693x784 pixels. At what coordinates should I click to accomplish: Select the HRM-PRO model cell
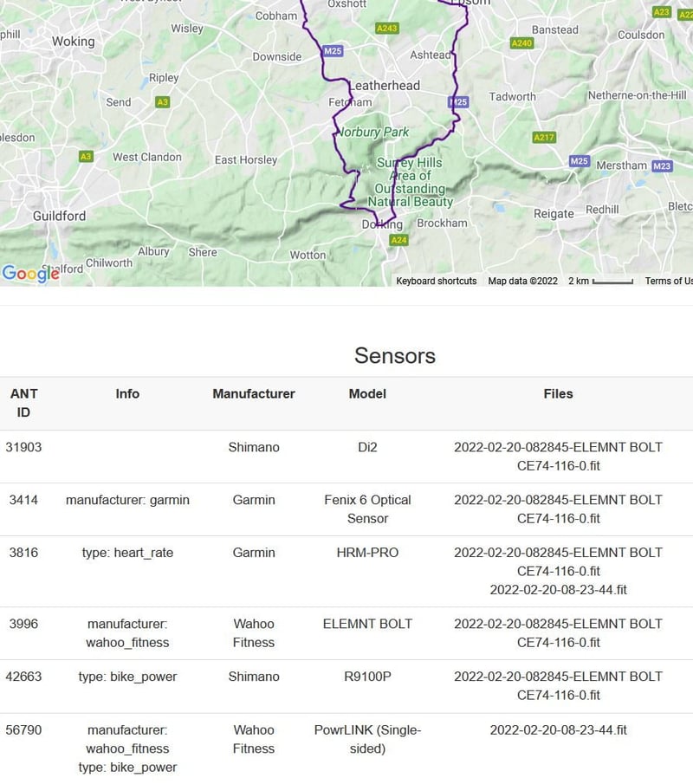pyautogui.click(x=367, y=553)
